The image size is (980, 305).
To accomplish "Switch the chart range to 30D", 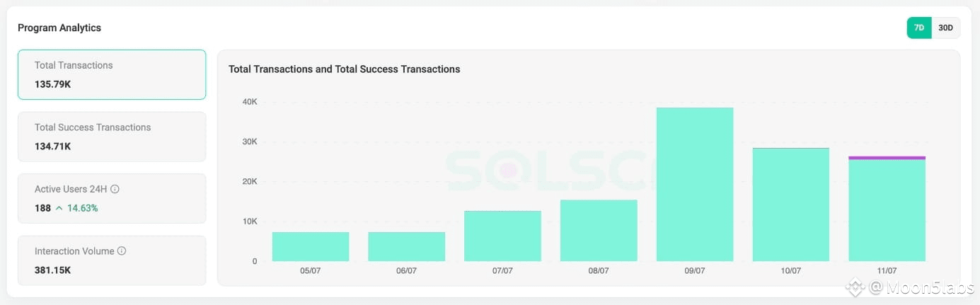I will click(x=945, y=28).
